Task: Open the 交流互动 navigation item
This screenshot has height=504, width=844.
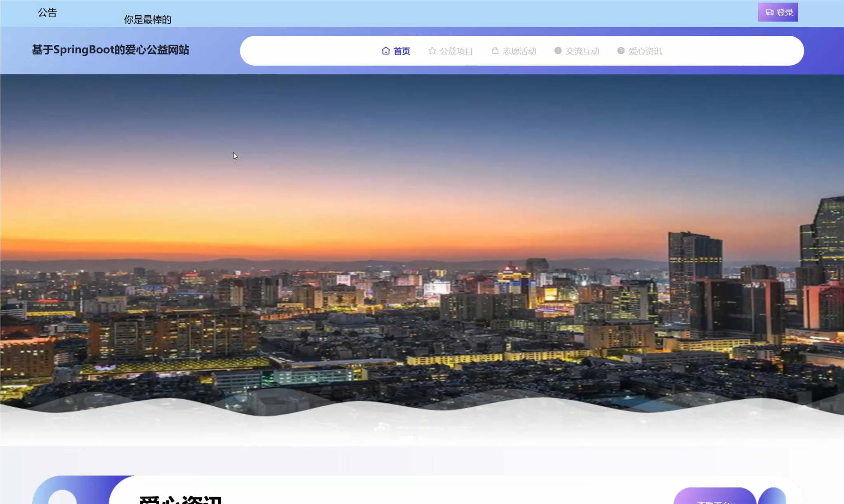Action: 582,51
